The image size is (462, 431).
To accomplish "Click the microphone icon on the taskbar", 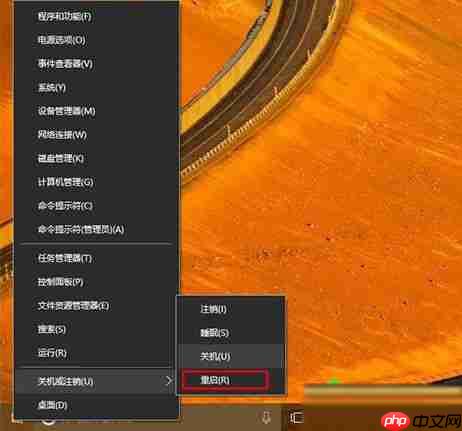I will (x=266, y=417).
